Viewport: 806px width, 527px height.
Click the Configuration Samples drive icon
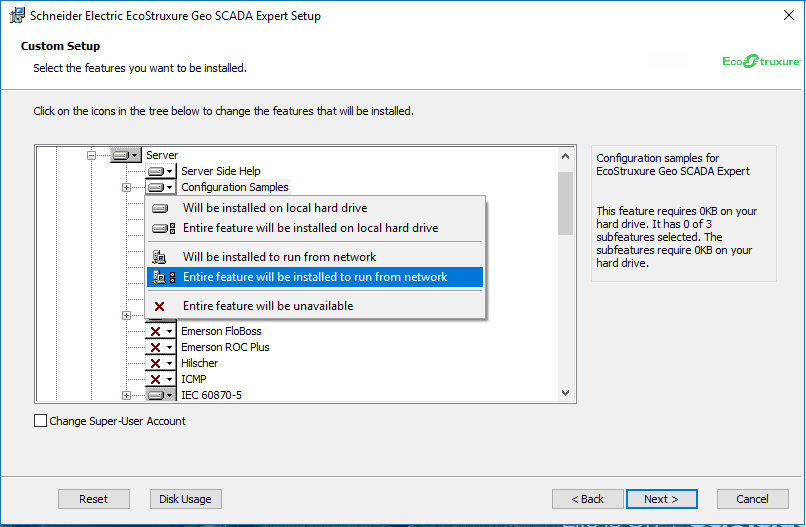[x=161, y=187]
